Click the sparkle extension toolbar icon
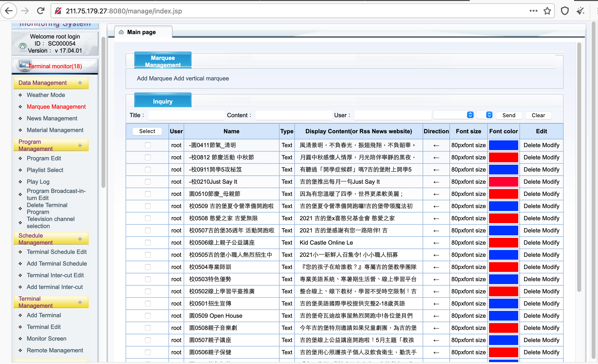 pyautogui.click(x=580, y=11)
